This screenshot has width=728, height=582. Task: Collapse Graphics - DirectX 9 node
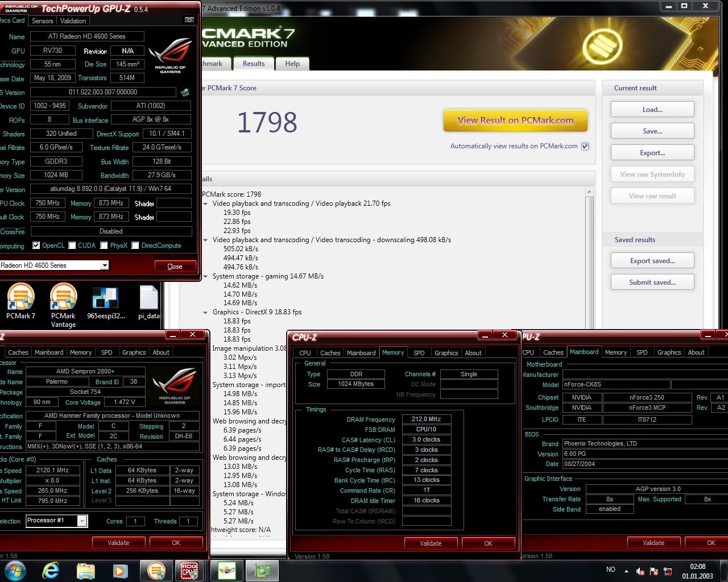(206, 312)
